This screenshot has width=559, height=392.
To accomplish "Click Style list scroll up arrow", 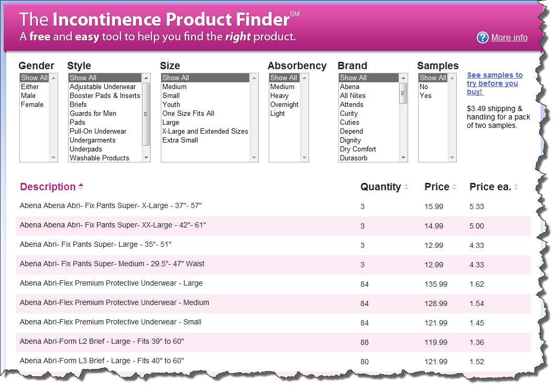I will (x=146, y=78).
